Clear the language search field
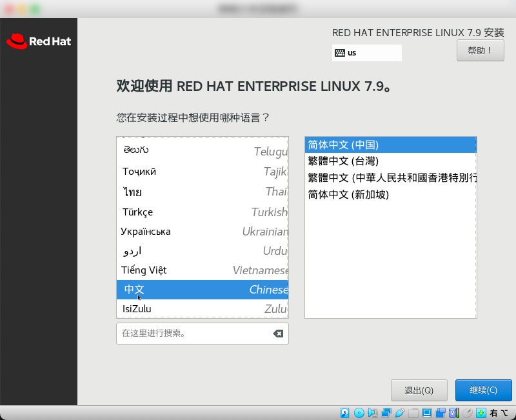 (278, 334)
